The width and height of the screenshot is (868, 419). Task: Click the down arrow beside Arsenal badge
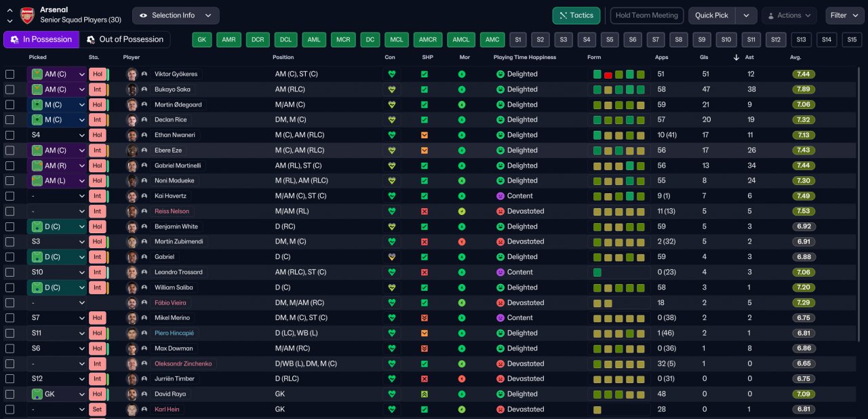tap(9, 20)
